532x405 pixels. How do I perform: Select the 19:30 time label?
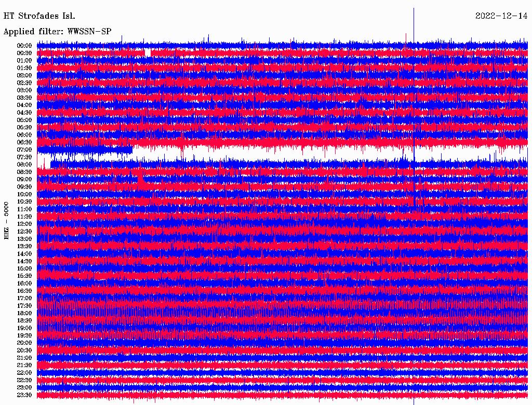tap(24, 335)
